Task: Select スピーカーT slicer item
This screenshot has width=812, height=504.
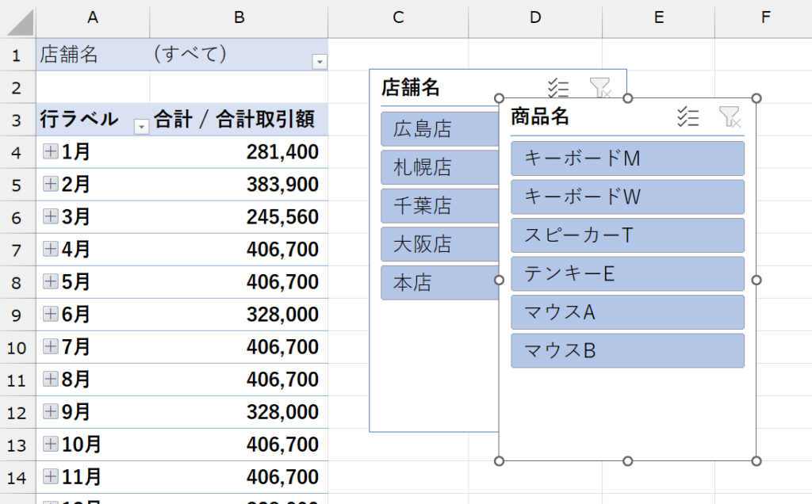Action: click(627, 235)
